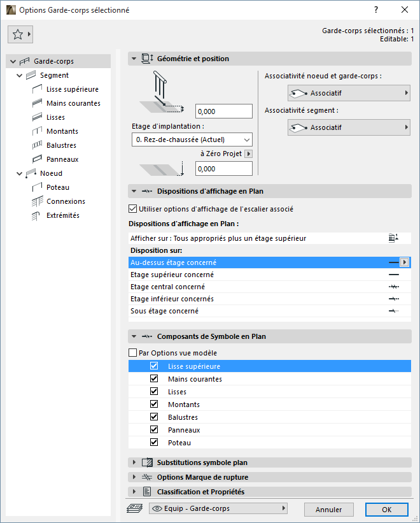The width and height of the screenshot is (420, 523).
Task: Confirm the dialog with OK
Action: tap(386, 510)
